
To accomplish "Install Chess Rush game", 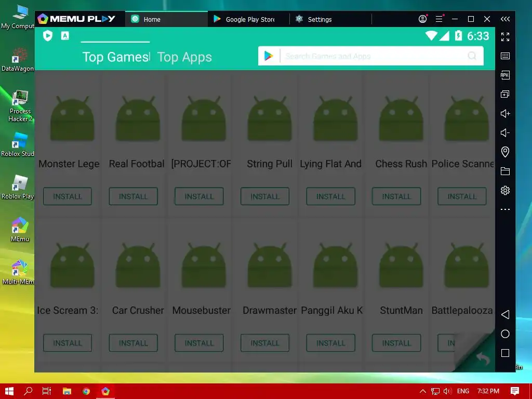I will [396, 196].
